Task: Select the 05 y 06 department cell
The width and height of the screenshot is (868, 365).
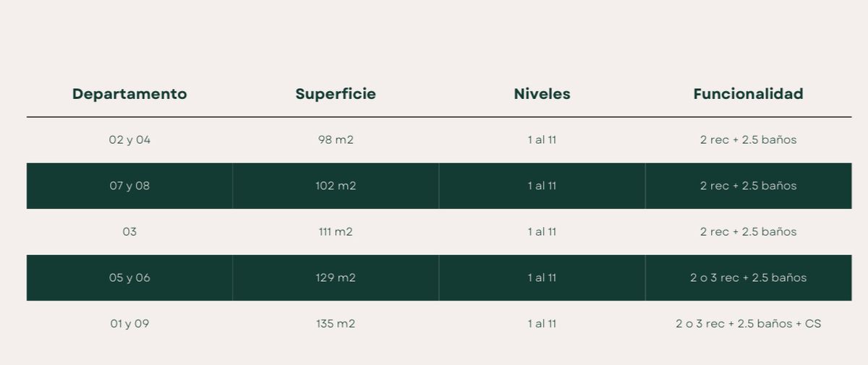Action: 129,278
